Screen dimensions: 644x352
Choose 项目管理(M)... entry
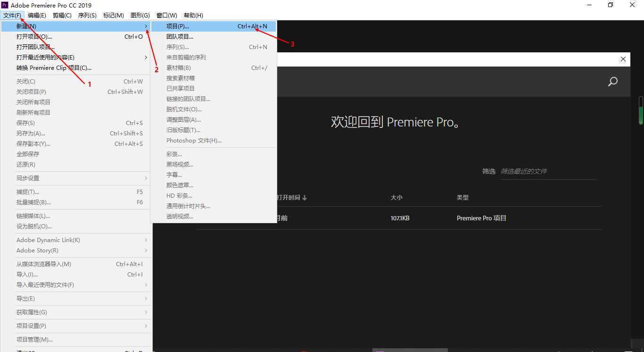[x=76, y=339]
